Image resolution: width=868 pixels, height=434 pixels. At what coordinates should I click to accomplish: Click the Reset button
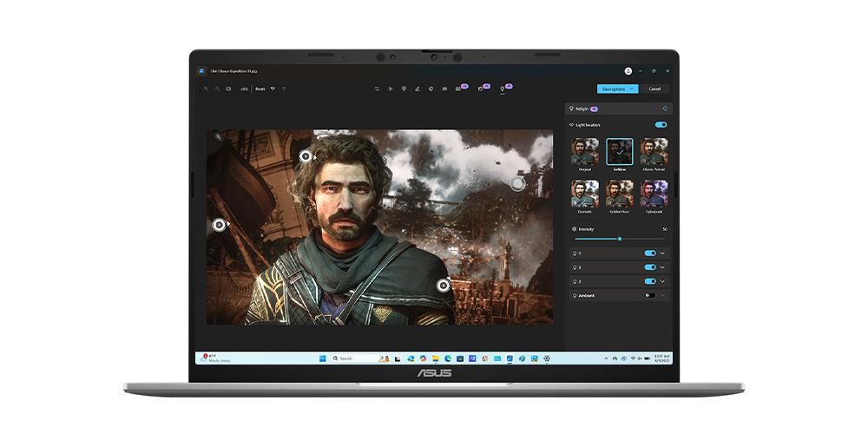[260, 89]
